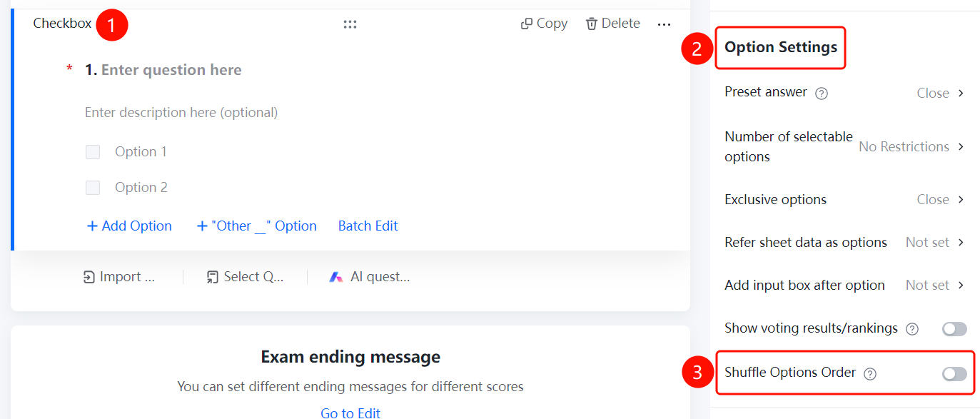Tick the Option 1 checkbox
The height and width of the screenshot is (419, 980).
click(93, 152)
